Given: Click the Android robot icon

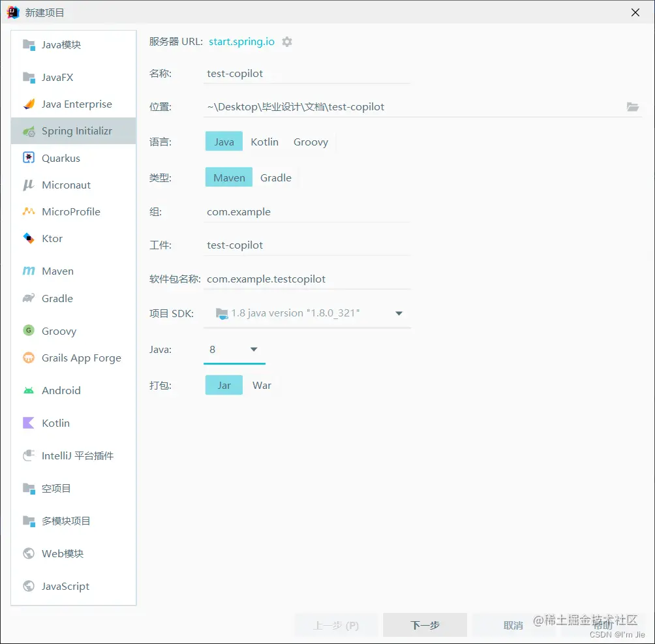Looking at the screenshot, I should tap(29, 390).
